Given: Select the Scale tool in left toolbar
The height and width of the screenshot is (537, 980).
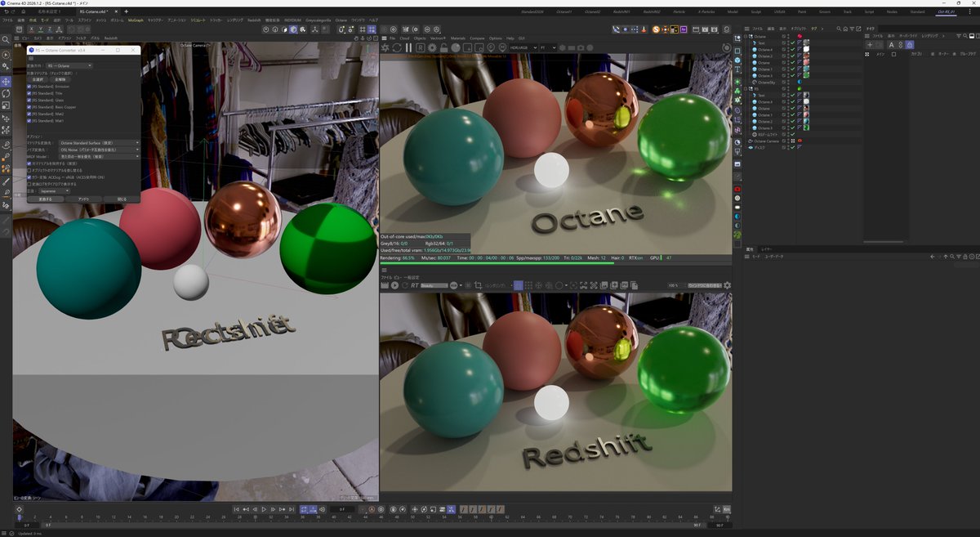Looking at the screenshot, I should (x=7, y=105).
